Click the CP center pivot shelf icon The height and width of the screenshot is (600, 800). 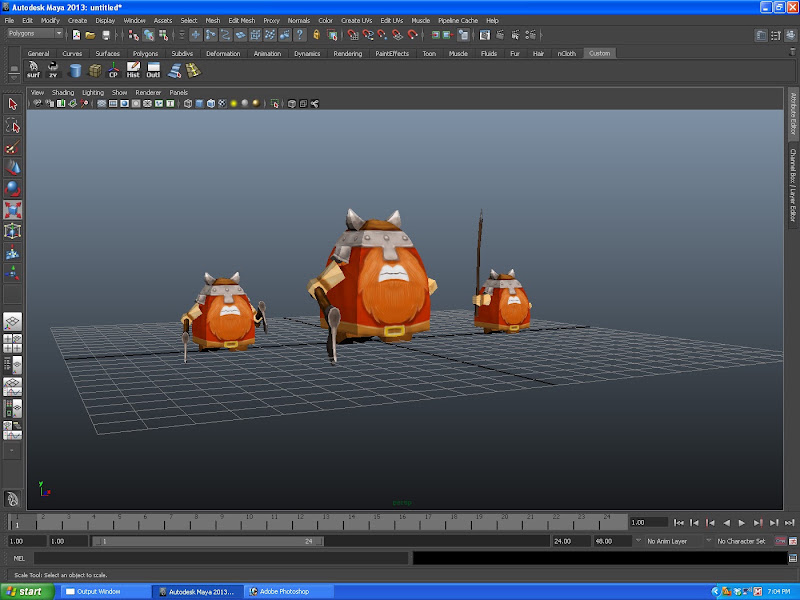click(x=113, y=70)
